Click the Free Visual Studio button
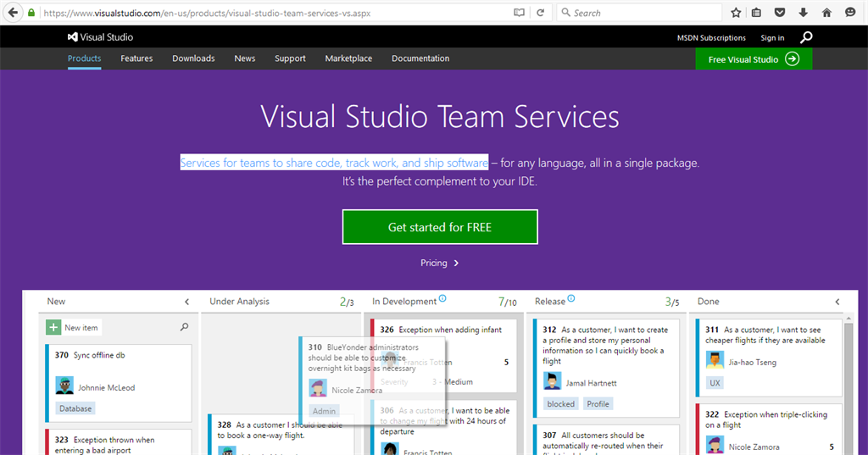Viewport: 868px width, 455px height. pyautogui.click(x=754, y=59)
